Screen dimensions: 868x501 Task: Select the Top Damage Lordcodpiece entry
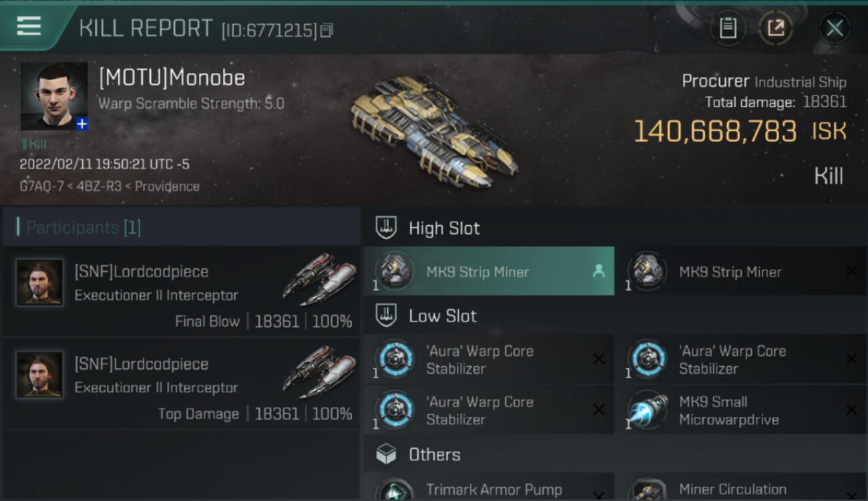tap(181, 384)
